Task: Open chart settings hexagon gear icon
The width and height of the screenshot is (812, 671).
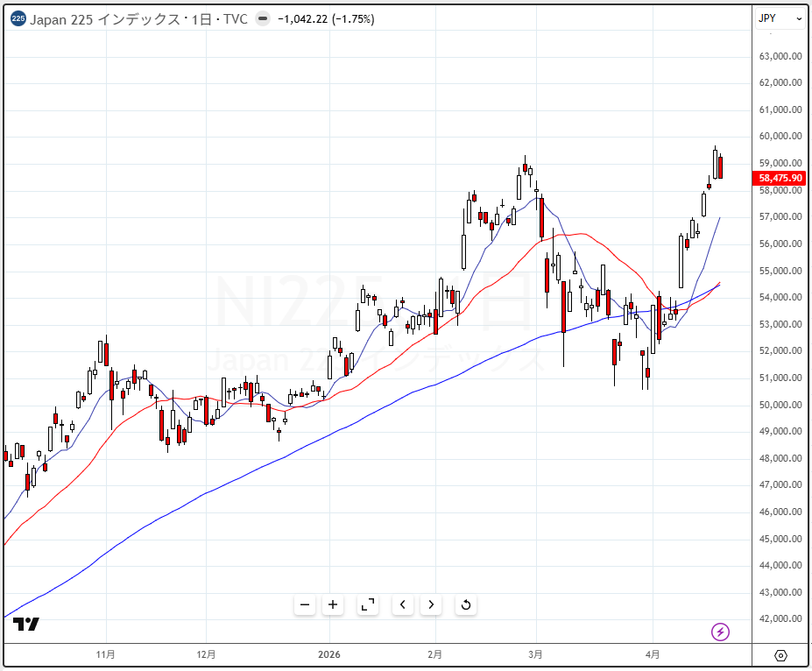Action: pyautogui.click(x=780, y=655)
